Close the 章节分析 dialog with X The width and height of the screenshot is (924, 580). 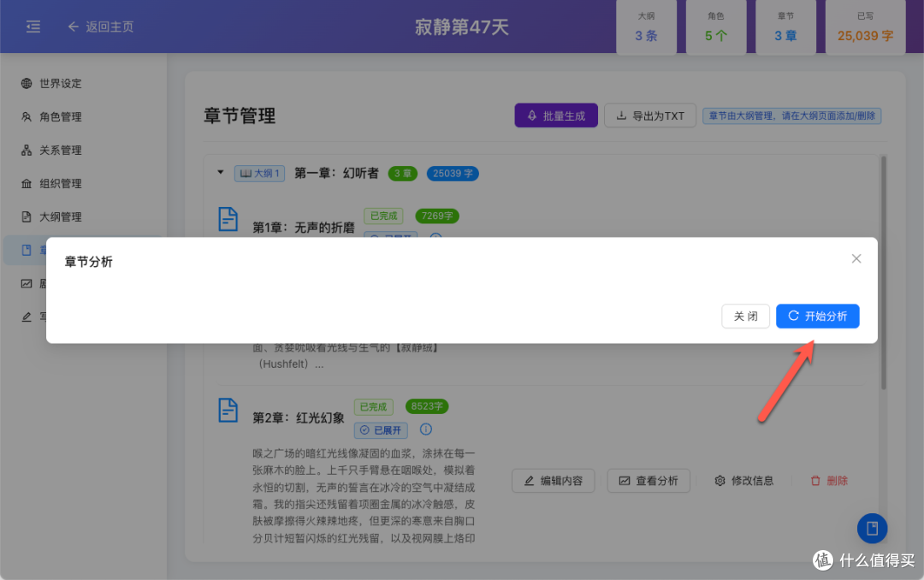tap(856, 258)
